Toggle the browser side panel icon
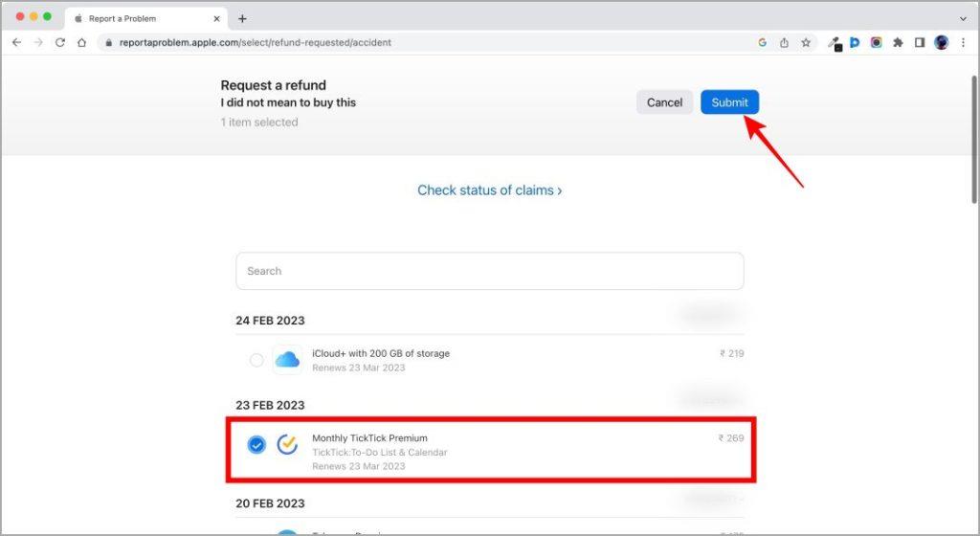 click(x=920, y=42)
